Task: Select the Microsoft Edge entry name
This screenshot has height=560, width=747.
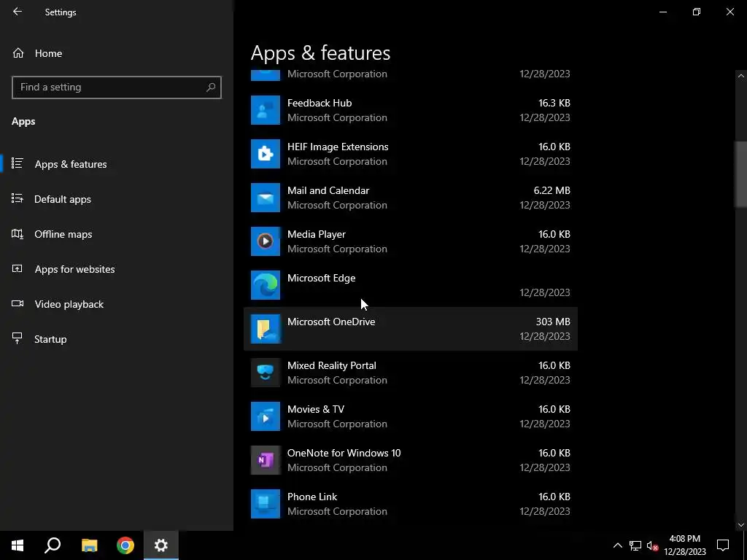Action: coord(321,278)
